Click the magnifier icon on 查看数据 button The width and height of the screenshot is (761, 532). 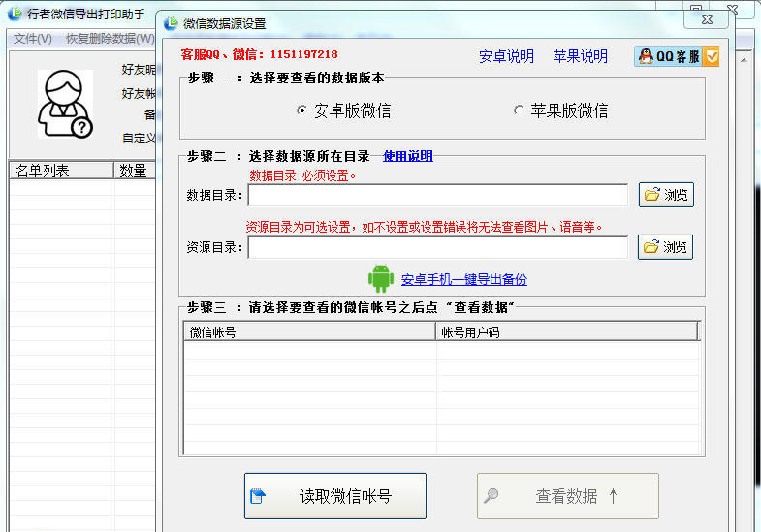[491, 495]
